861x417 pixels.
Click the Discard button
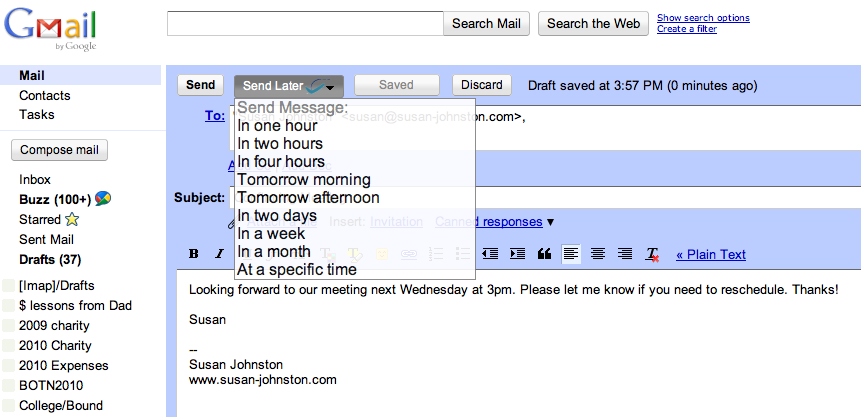[482, 85]
